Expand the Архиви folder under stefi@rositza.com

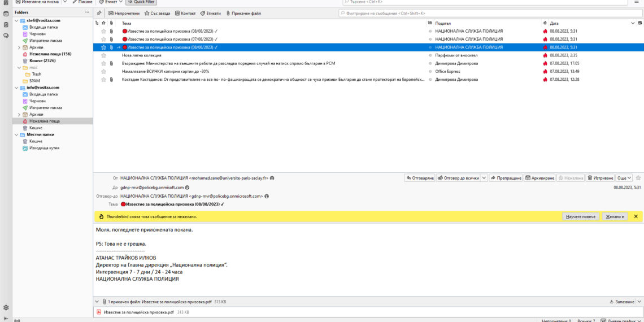(19, 47)
